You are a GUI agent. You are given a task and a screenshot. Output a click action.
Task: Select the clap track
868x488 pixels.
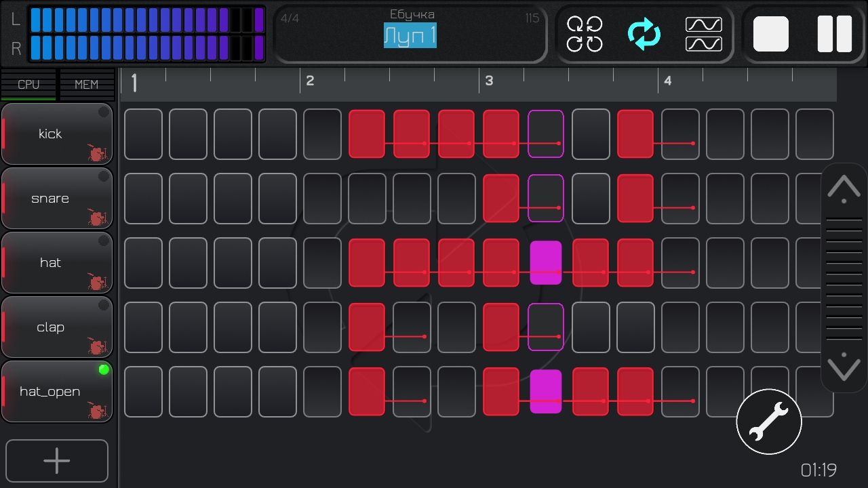57,327
